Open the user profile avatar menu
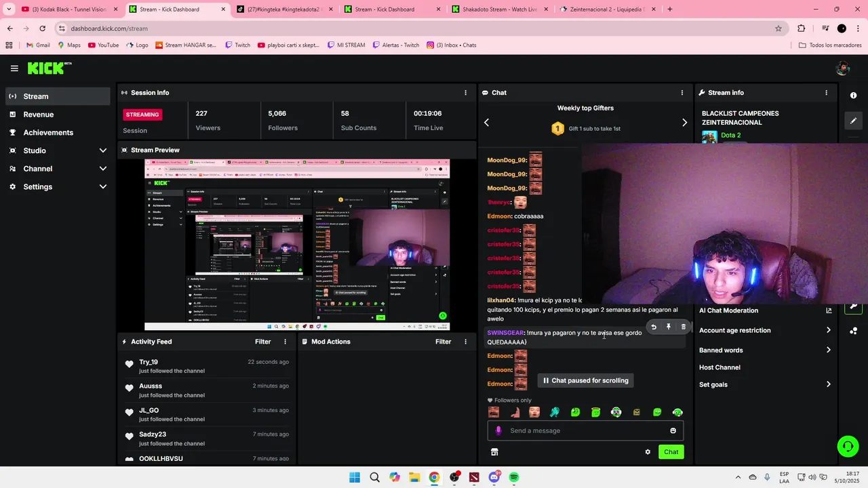 pos(843,68)
